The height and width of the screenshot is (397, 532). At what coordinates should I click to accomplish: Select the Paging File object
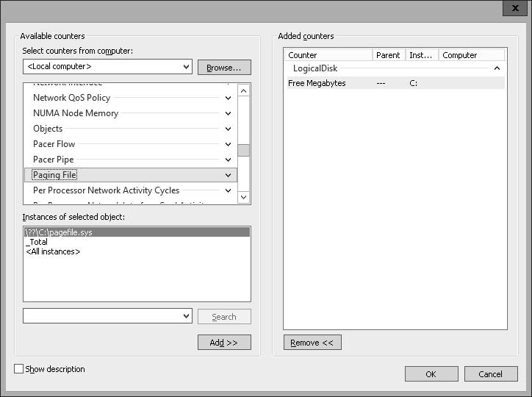click(131, 175)
